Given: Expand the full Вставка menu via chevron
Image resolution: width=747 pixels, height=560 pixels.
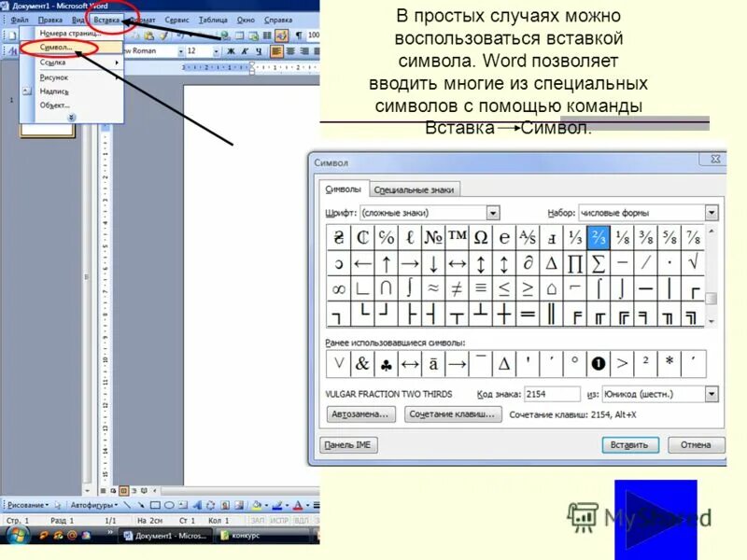Looking at the screenshot, I should [72, 118].
